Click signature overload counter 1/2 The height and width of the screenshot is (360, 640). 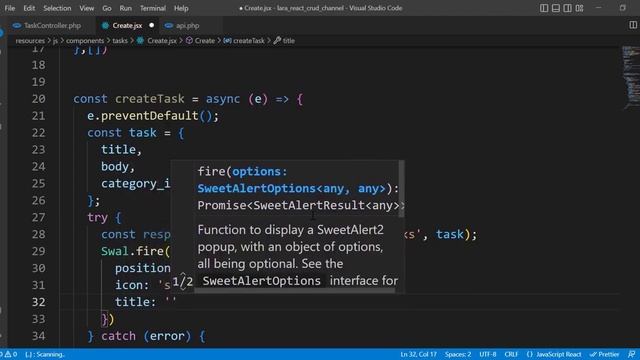click(x=182, y=281)
